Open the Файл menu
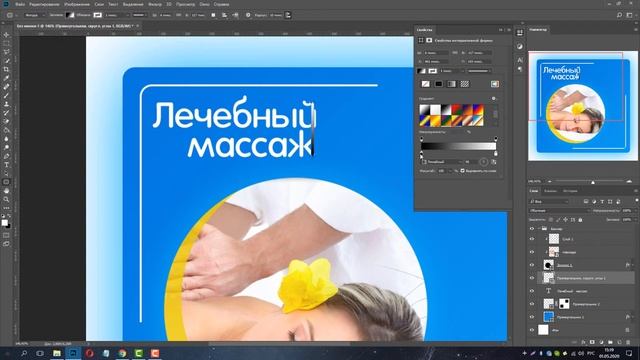 pyautogui.click(x=20, y=4)
